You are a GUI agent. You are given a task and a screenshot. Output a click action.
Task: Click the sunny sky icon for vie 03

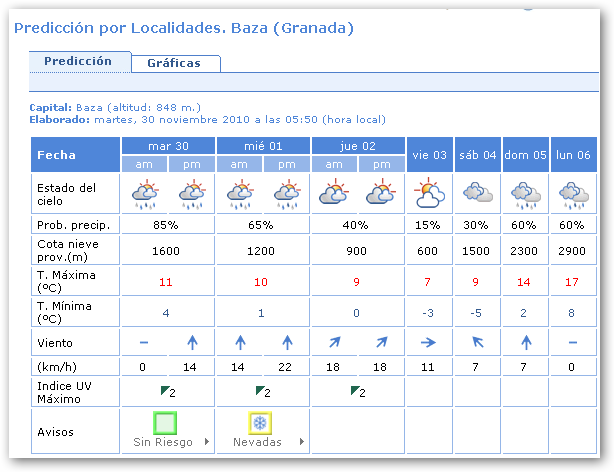pos(430,192)
